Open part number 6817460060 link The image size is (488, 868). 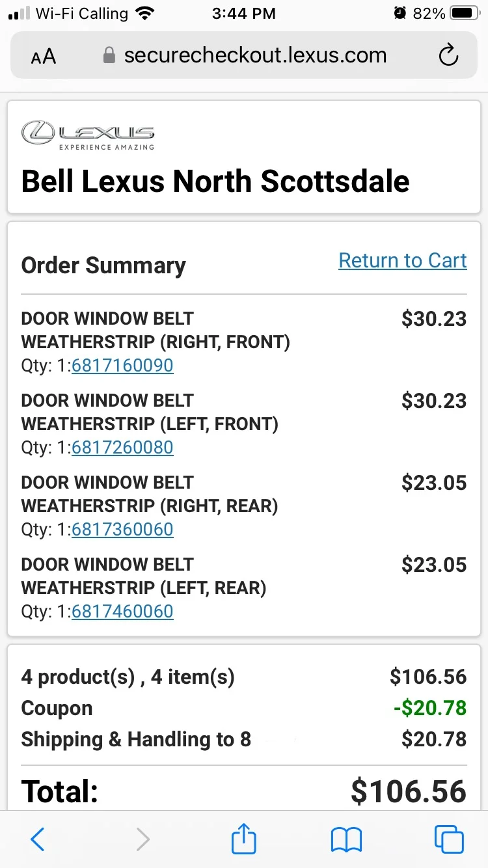coord(122,612)
